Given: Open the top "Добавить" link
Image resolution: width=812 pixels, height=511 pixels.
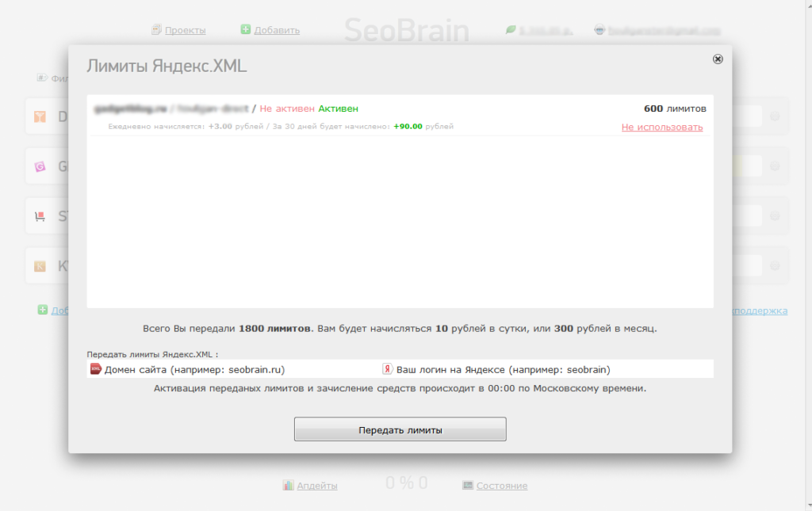Looking at the screenshot, I should coord(277,31).
